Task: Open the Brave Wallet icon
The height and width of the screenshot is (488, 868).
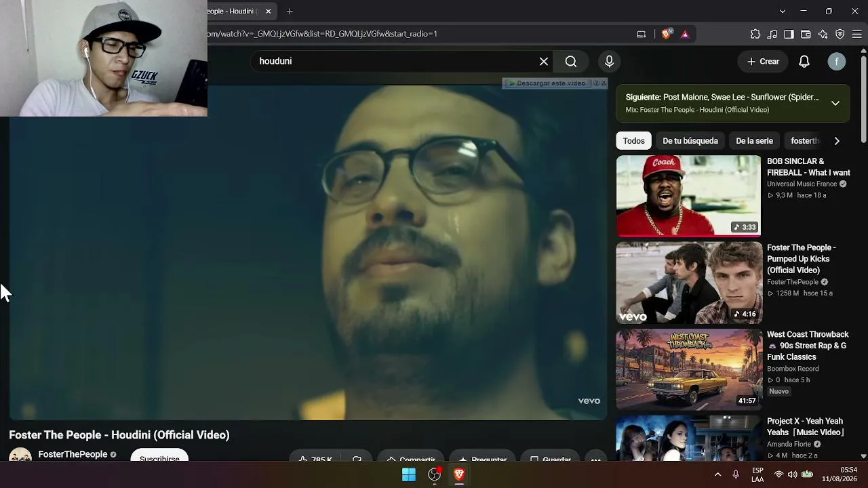Action: (806, 34)
